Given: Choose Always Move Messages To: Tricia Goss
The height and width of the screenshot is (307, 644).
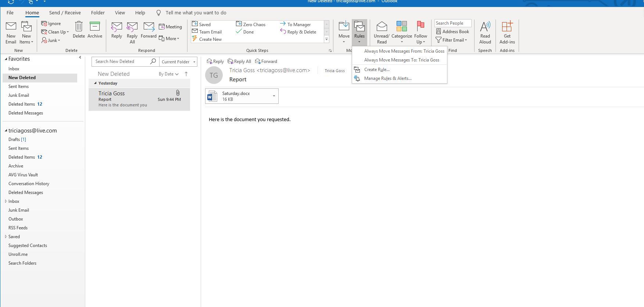Looking at the screenshot, I should (400, 60).
